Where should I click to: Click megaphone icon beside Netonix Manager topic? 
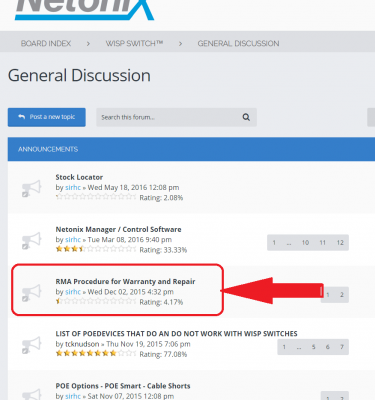(31, 240)
